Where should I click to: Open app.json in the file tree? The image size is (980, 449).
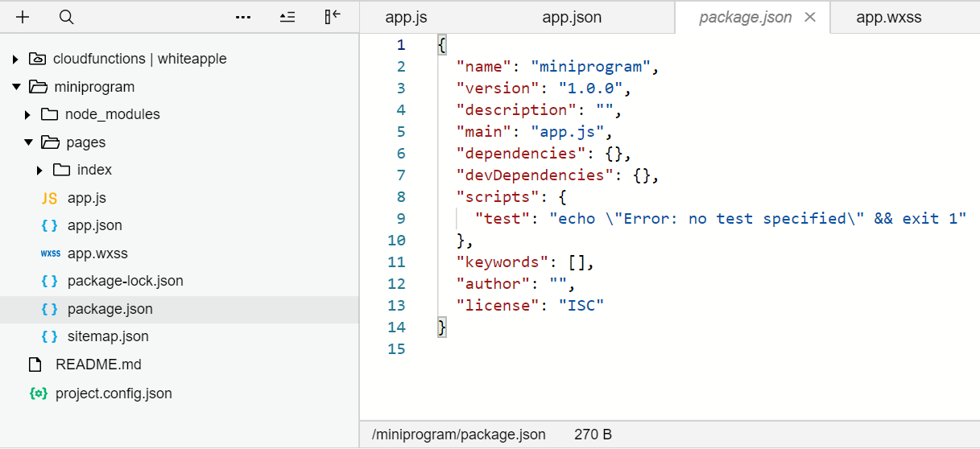point(95,225)
